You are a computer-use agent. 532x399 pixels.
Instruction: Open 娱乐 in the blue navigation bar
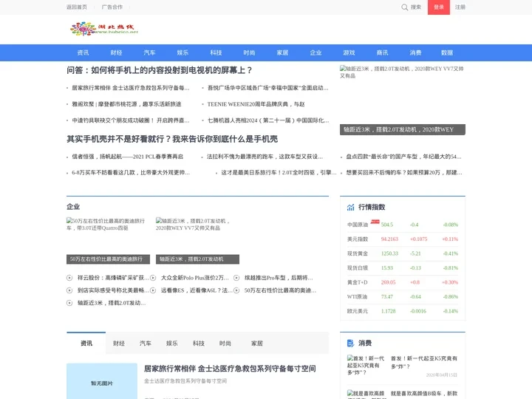(x=183, y=52)
